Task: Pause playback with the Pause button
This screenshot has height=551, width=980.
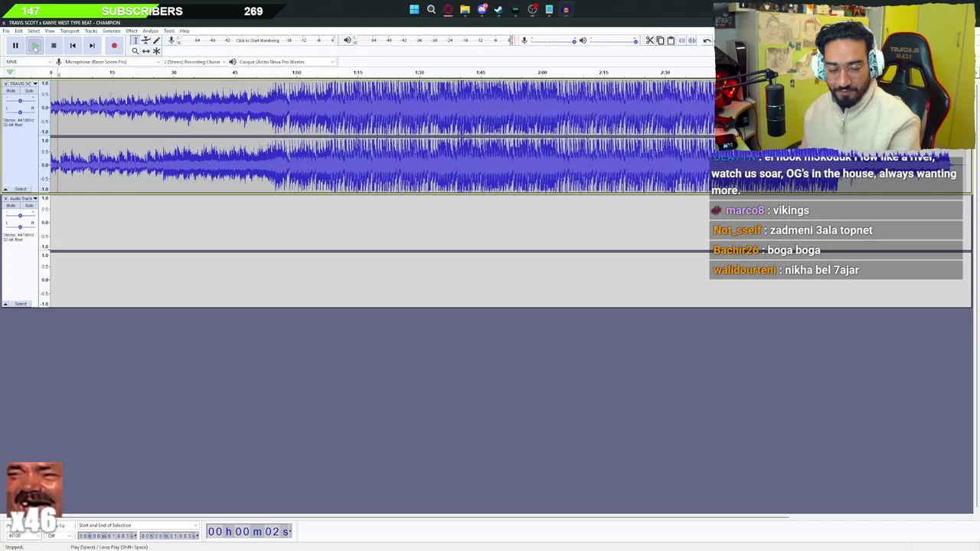Action: (15, 45)
